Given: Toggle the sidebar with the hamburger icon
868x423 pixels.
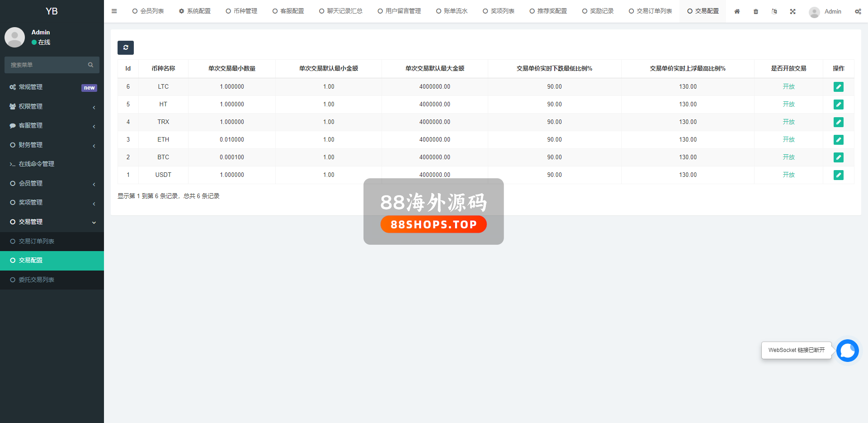Looking at the screenshot, I should (114, 11).
